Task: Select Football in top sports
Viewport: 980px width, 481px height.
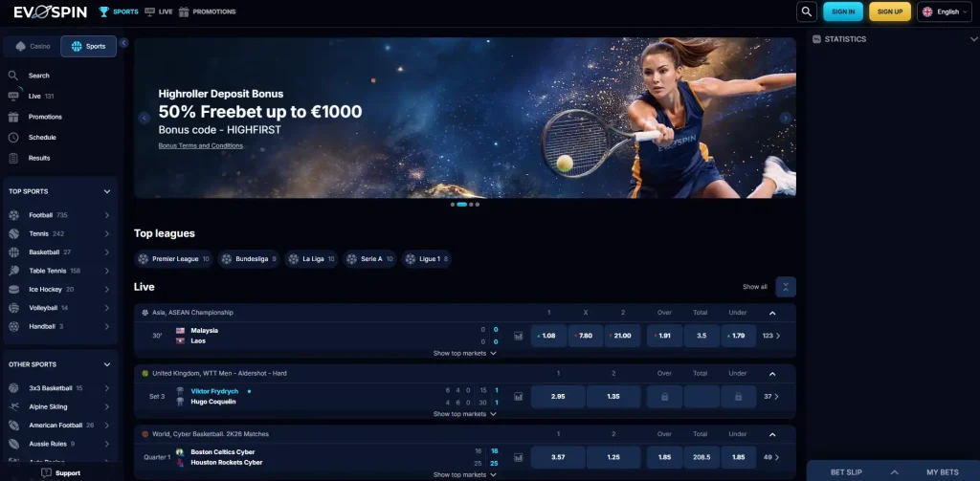Action: click(60, 215)
